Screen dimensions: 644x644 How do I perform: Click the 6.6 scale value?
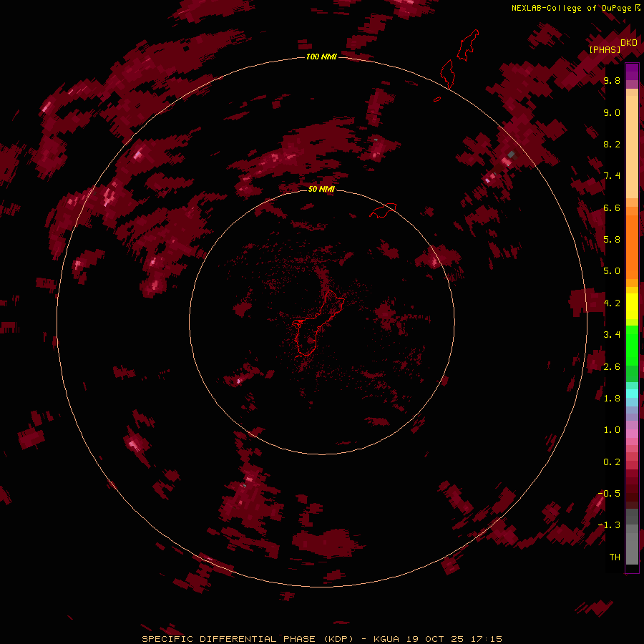(612, 208)
